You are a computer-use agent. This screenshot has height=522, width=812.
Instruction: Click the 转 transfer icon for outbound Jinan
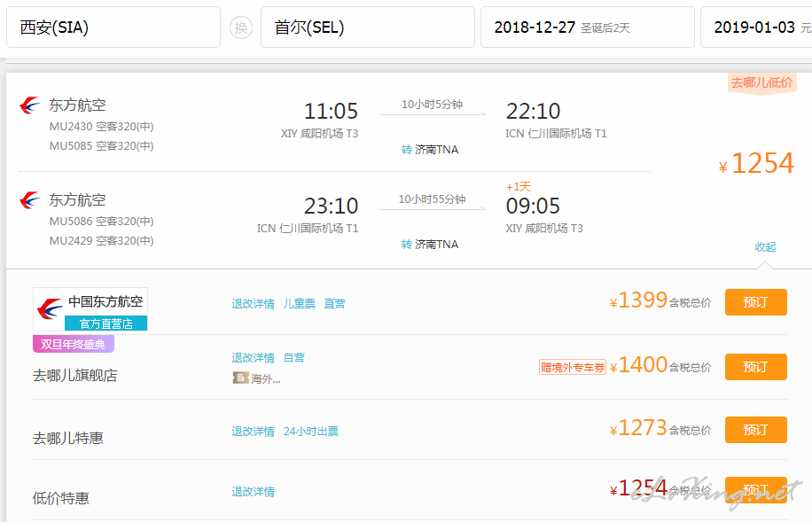coord(407,150)
